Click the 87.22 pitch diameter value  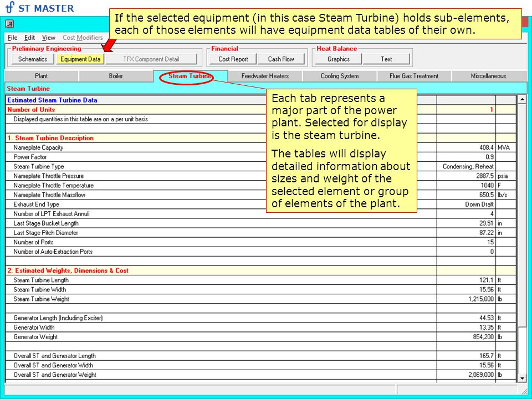tap(486, 233)
